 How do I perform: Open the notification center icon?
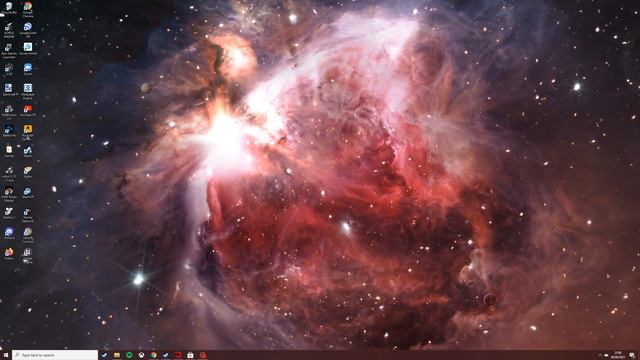pyautogui.click(x=632, y=355)
